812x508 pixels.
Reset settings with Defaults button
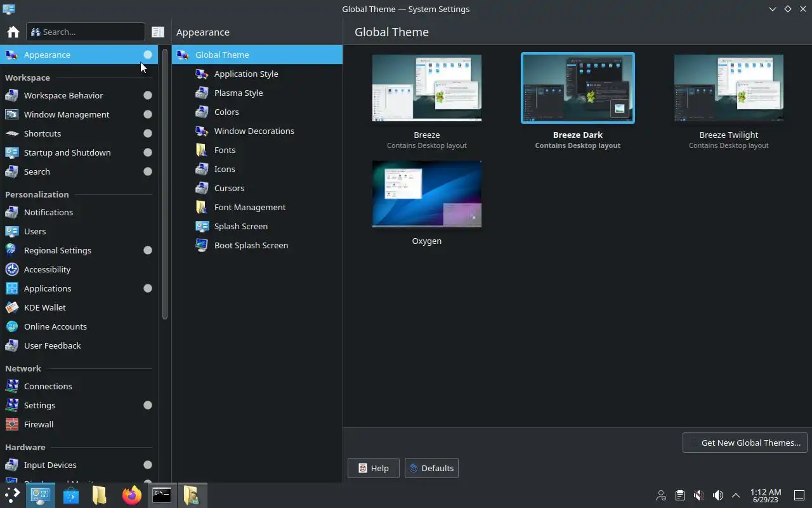click(x=431, y=468)
